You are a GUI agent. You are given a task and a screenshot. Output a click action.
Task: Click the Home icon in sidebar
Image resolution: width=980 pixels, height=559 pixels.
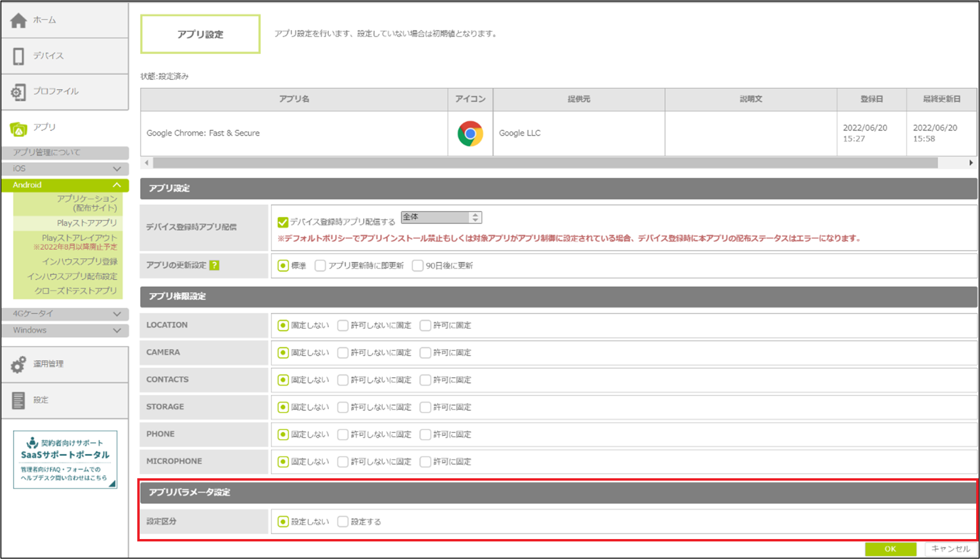[19, 20]
